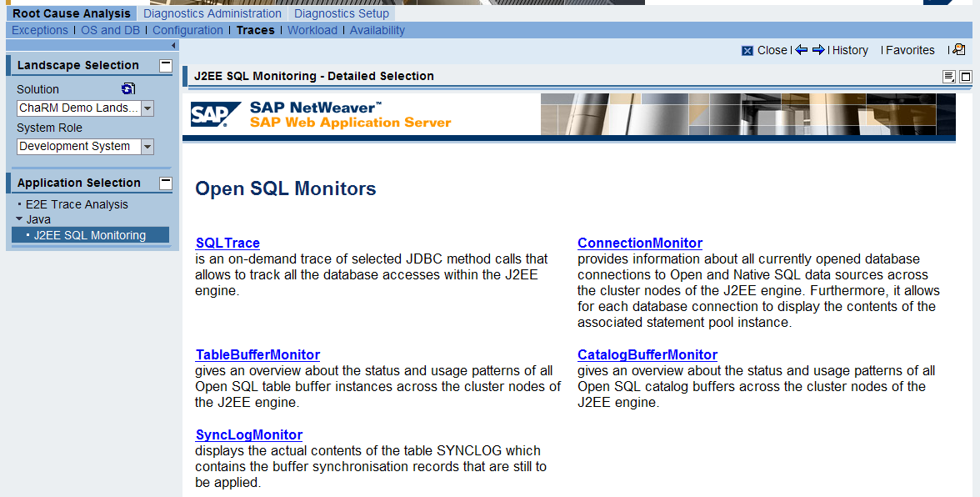
Task: Click the blue X Close icon
Action: (747, 51)
